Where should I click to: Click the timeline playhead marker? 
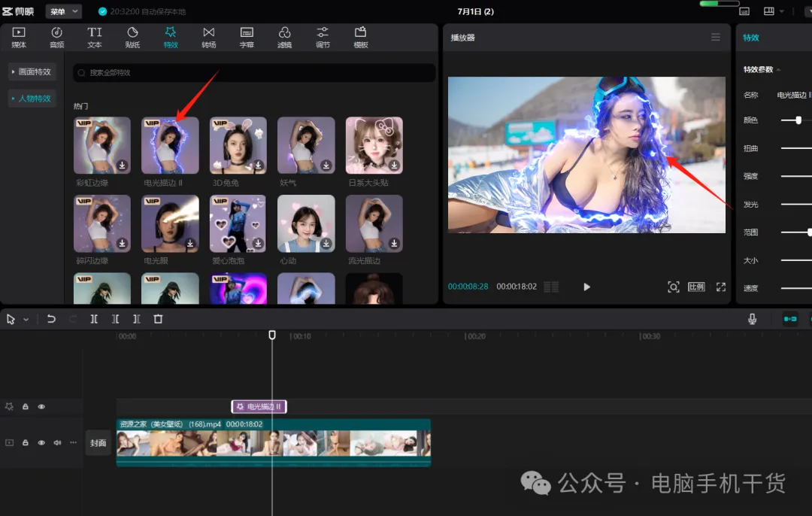(x=272, y=335)
